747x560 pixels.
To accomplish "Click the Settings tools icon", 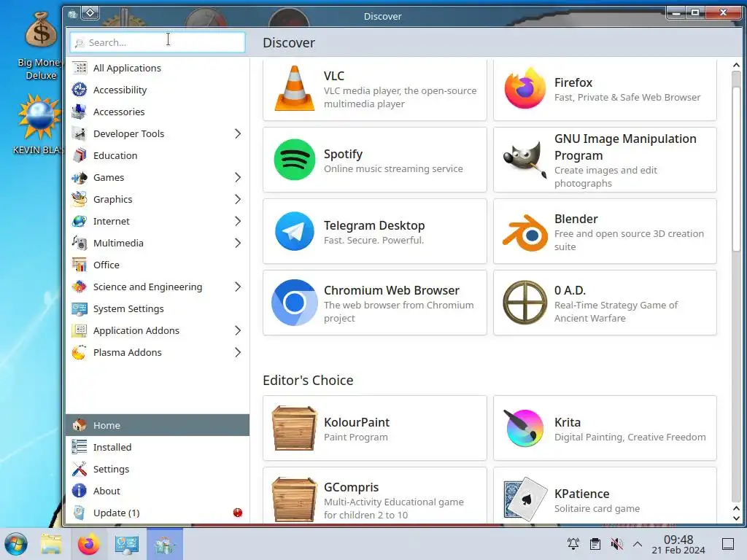I will pos(80,469).
